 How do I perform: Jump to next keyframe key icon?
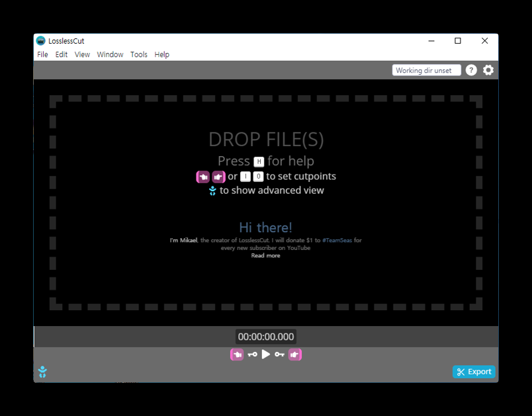point(279,354)
